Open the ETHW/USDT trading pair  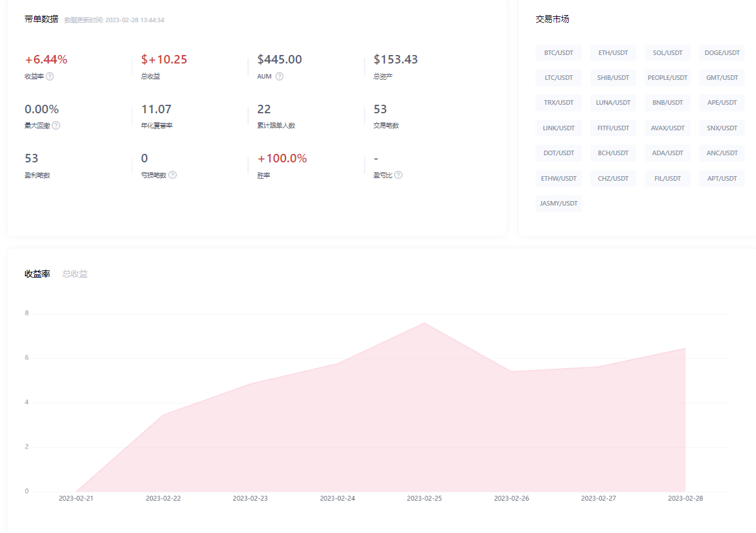tap(558, 178)
